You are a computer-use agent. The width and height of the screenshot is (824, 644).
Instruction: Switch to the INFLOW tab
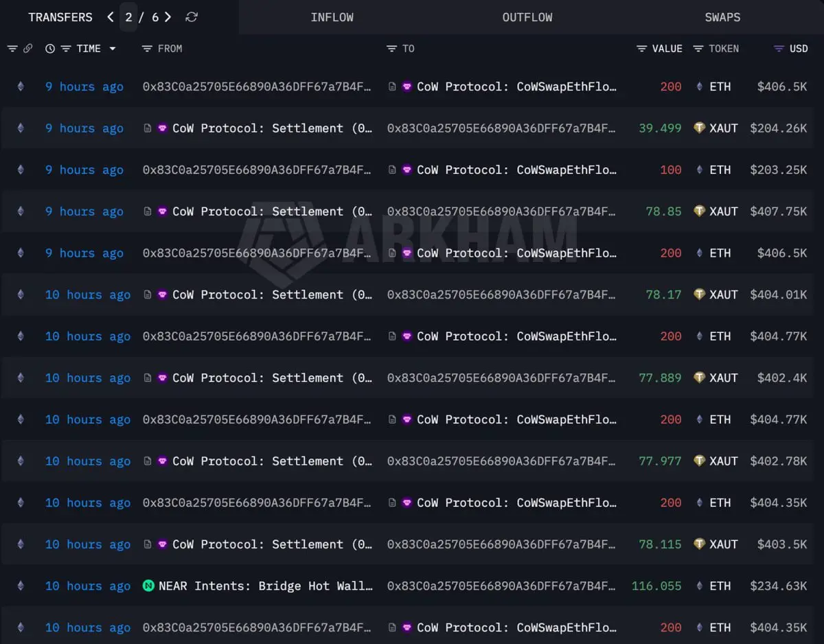click(x=332, y=17)
